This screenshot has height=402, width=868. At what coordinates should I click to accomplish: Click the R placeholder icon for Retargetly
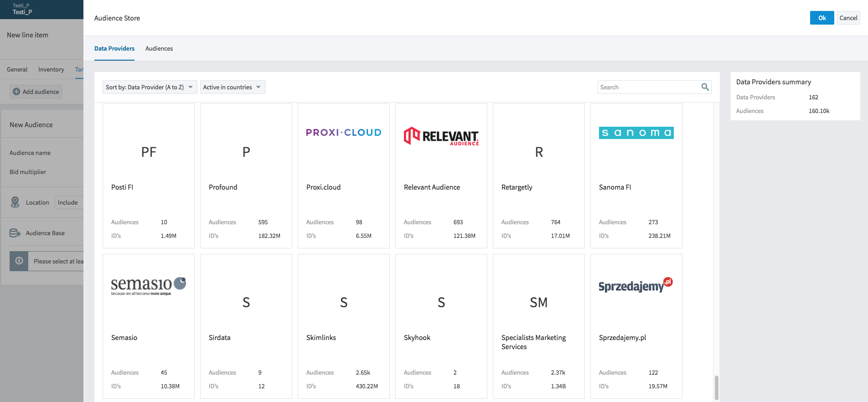pos(539,152)
